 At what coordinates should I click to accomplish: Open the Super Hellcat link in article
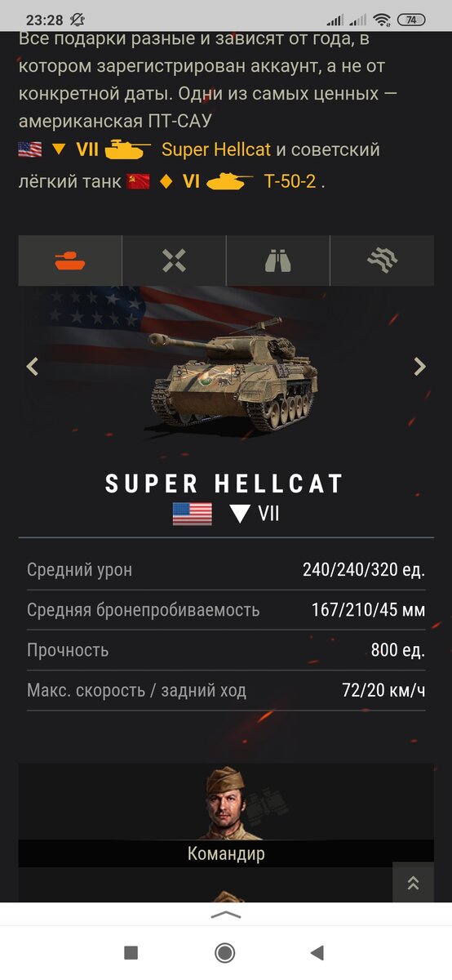click(x=216, y=150)
